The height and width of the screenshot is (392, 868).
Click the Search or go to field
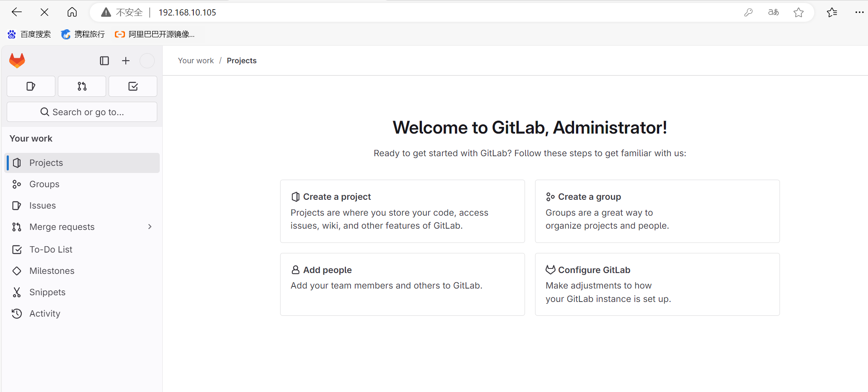[x=82, y=112]
